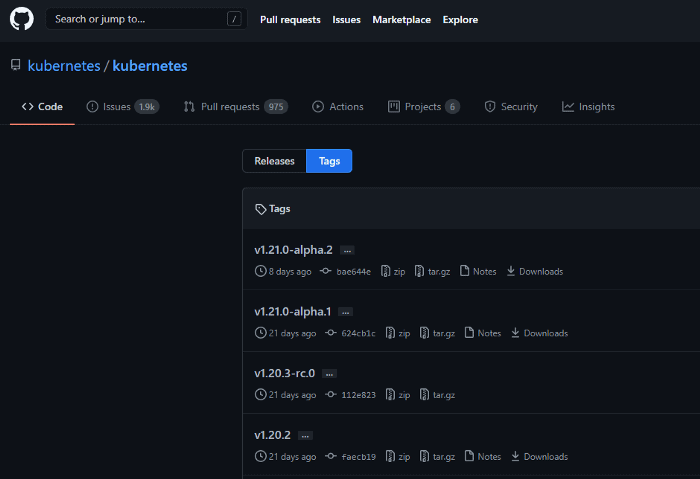
Task: Open Pull requests in top navigation
Action: point(290,20)
